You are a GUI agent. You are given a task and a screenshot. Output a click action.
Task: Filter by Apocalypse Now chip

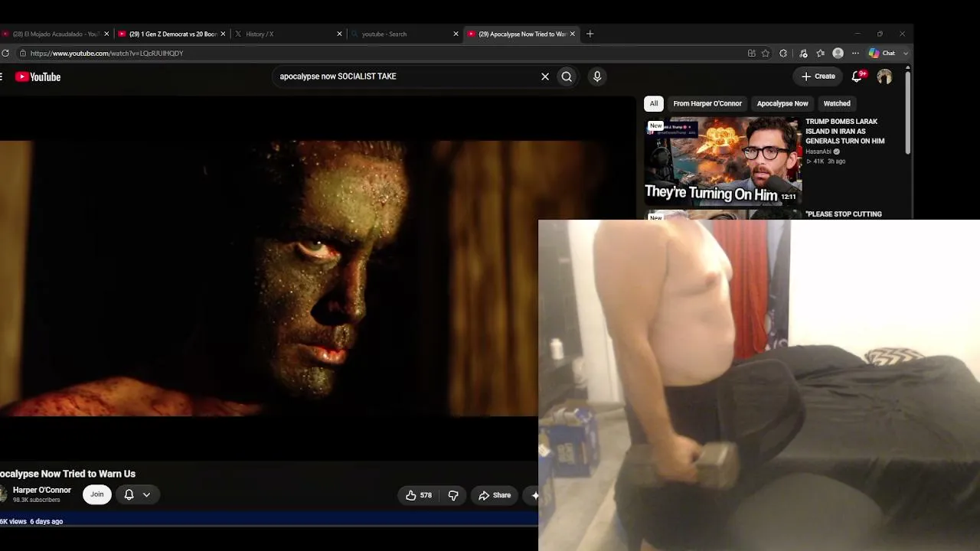782,103
